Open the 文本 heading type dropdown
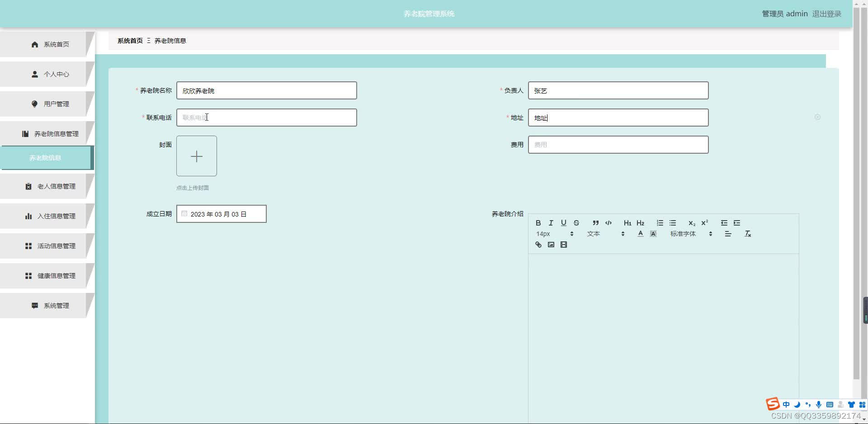This screenshot has width=868, height=424. coord(606,234)
